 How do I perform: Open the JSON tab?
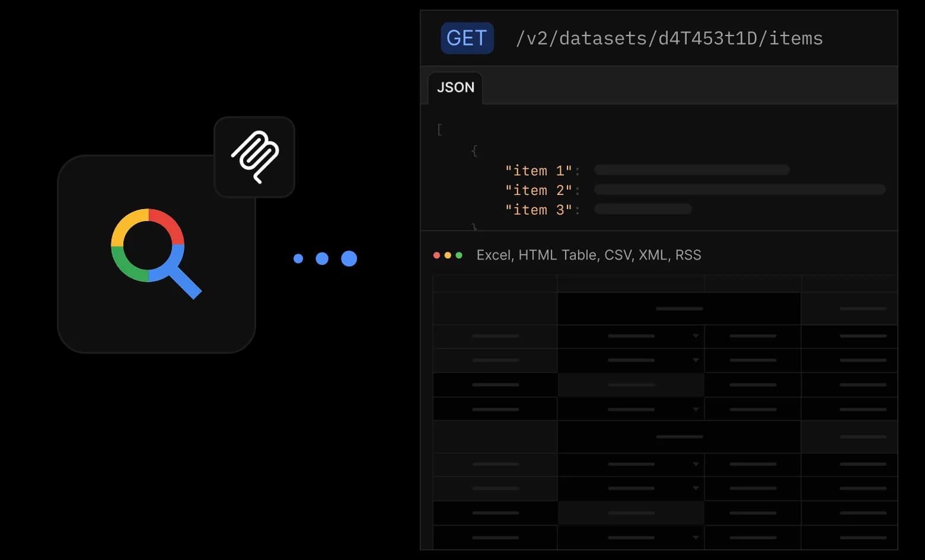(455, 88)
